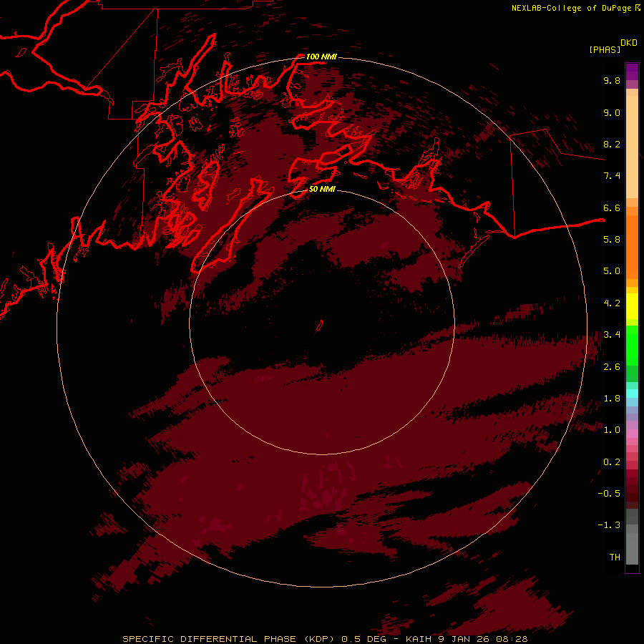The image size is (644, 644).
Task: Click the 4.2 color scale value
Action: [x=612, y=303]
